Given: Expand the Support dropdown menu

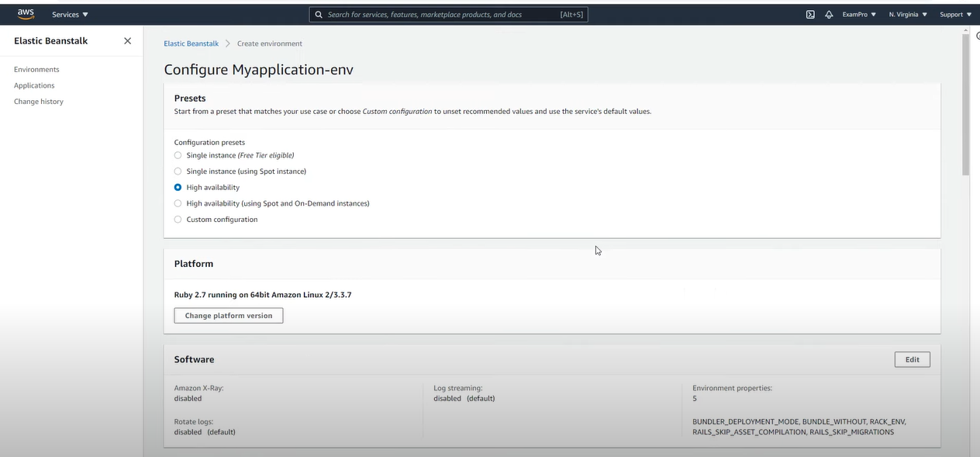Looking at the screenshot, I should tap(955, 14).
